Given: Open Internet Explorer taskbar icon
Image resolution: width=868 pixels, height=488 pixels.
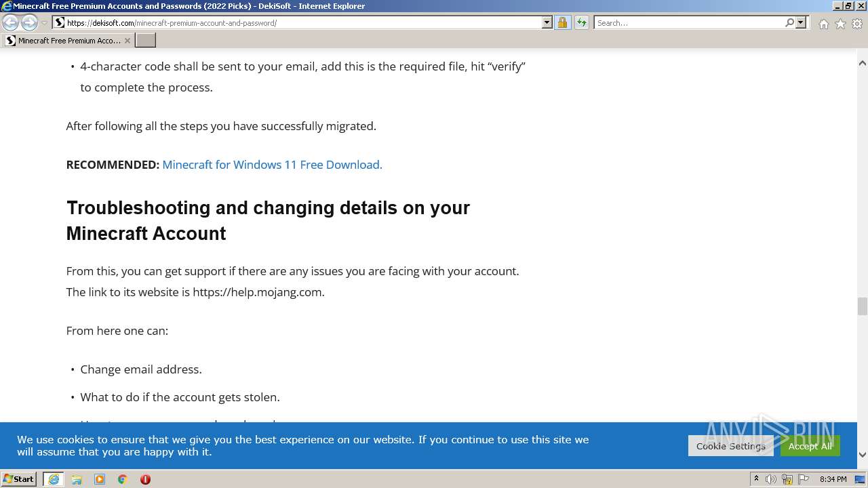Looking at the screenshot, I should pos(54,479).
